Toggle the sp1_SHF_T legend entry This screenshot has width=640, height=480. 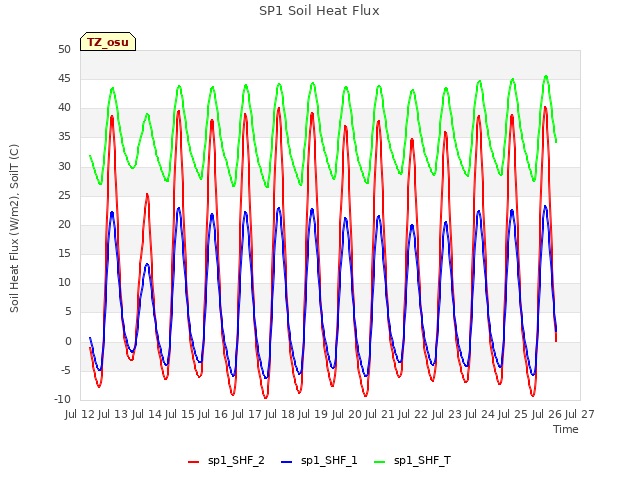(x=412, y=460)
